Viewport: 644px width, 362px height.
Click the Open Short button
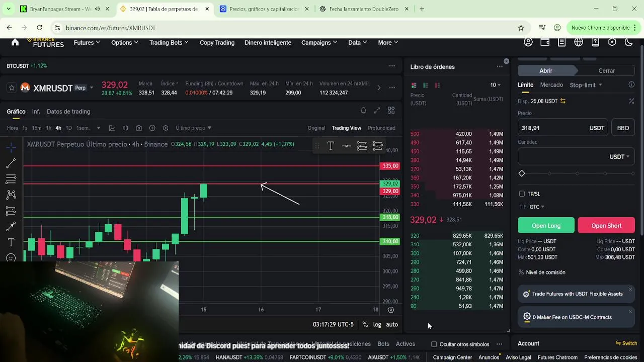(x=606, y=225)
